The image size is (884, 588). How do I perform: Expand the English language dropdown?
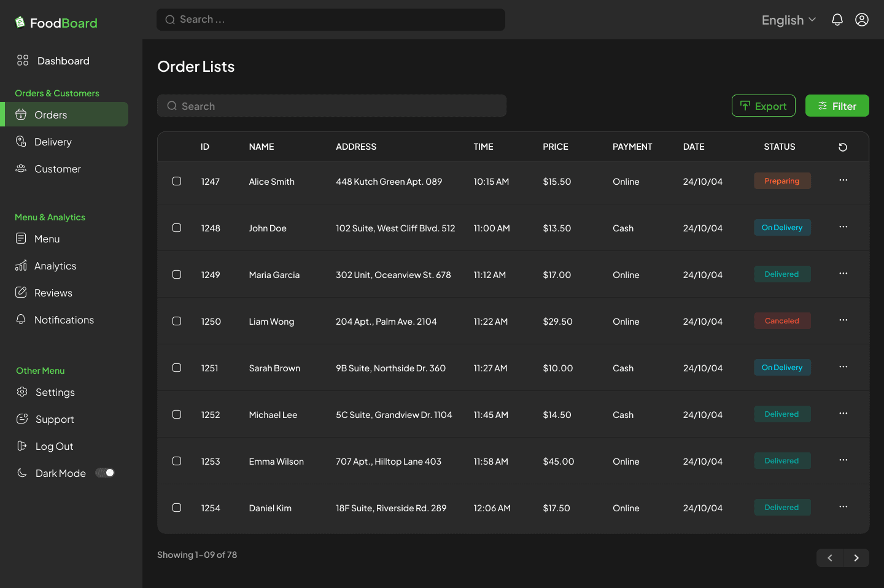pyautogui.click(x=788, y=20)
